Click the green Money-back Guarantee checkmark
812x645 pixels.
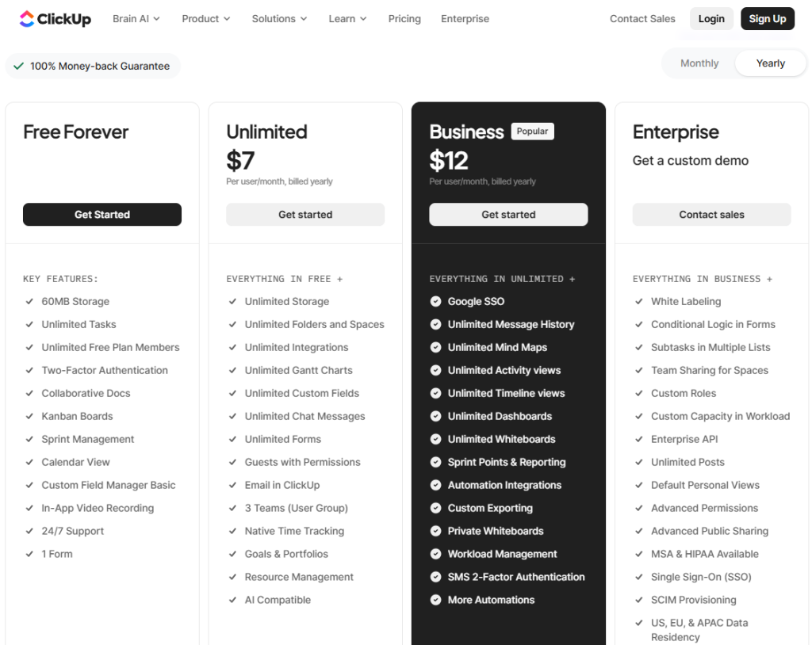[x=18, y=66]
